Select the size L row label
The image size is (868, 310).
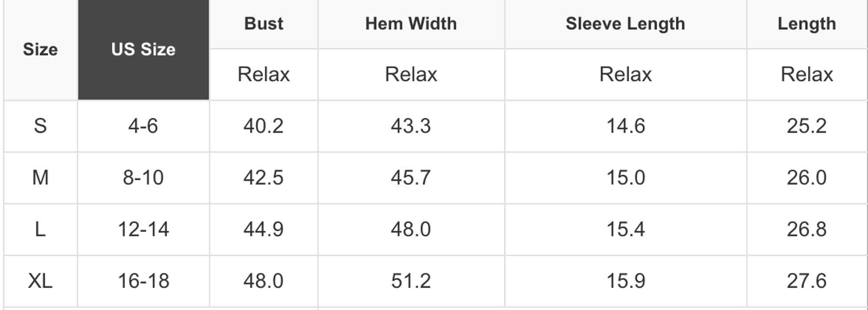pyautogui.click(x=40, y=229)
